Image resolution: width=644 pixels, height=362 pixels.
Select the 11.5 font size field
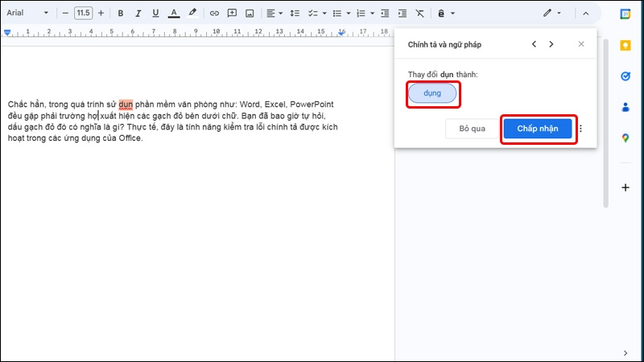[84, 13]
